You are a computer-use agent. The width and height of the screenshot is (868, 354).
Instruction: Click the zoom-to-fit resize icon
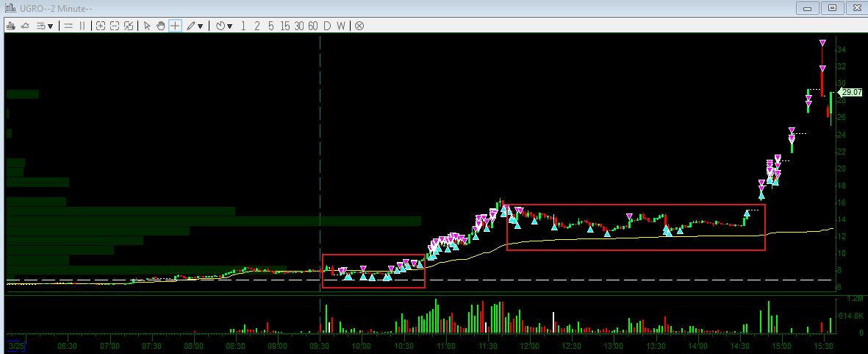pyautogui.click(x=129, y=26)
